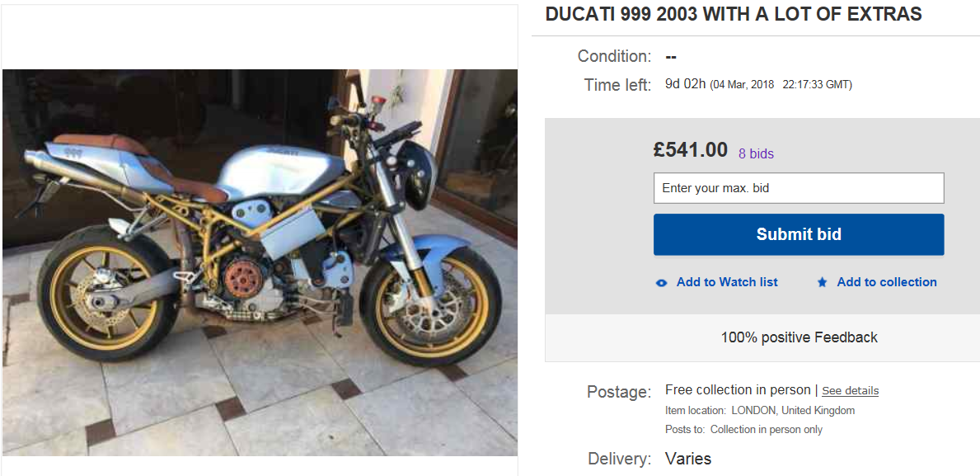
Task: Click the Condition label
Action: tap(614, 57)
